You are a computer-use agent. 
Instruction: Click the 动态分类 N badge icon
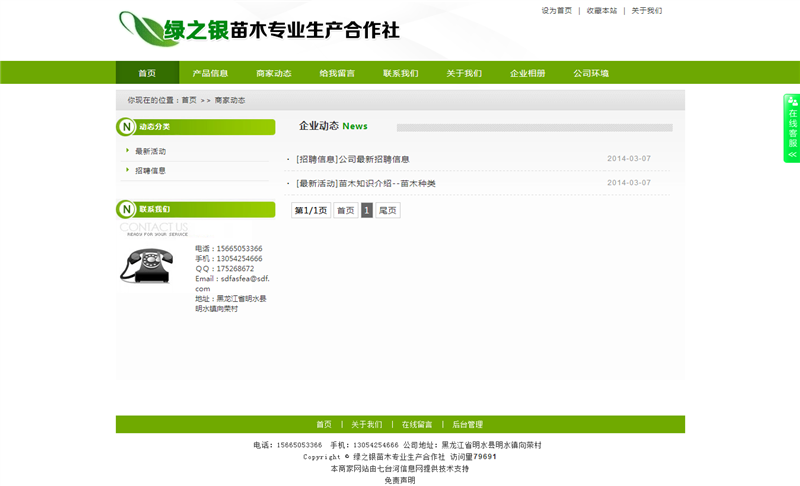(126, 127)
